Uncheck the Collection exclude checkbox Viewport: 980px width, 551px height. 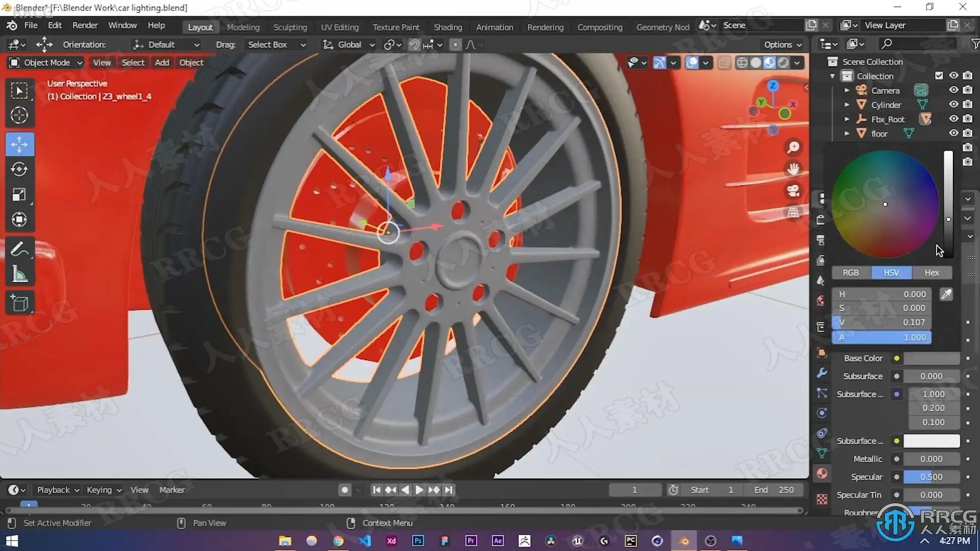pyautogui.click(x=939, y=76)
